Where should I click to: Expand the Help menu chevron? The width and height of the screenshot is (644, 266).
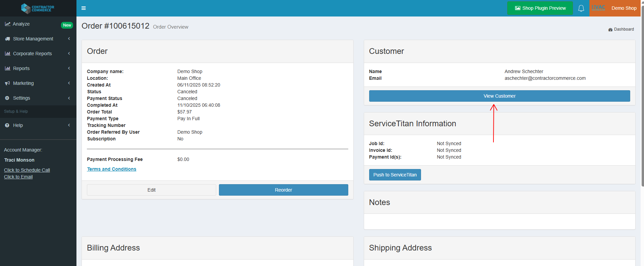point(69,125)
